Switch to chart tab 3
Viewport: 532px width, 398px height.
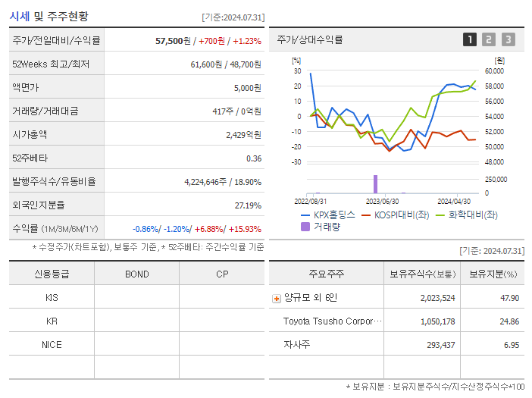coord(509,39)
